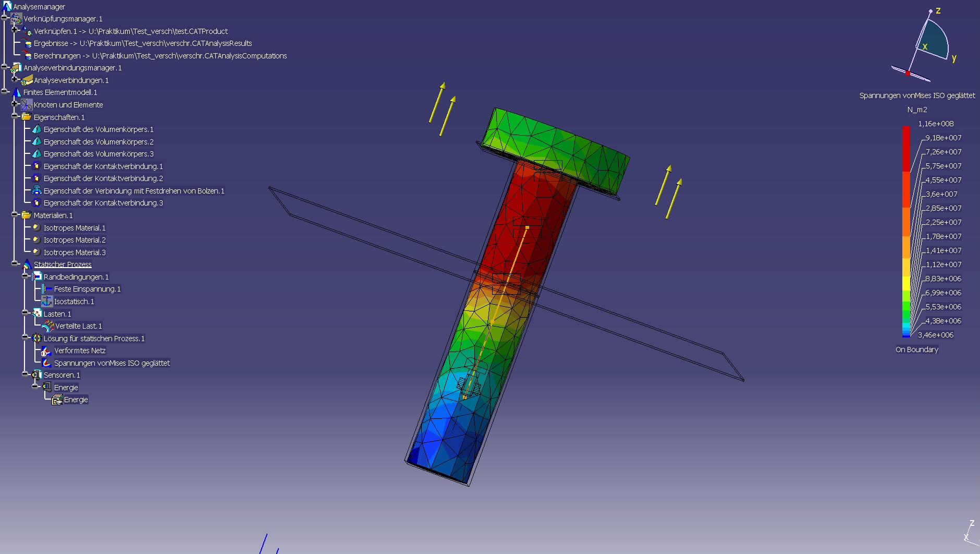
Task: Collapse the Materialien.1 node
Action: point(15,214)
